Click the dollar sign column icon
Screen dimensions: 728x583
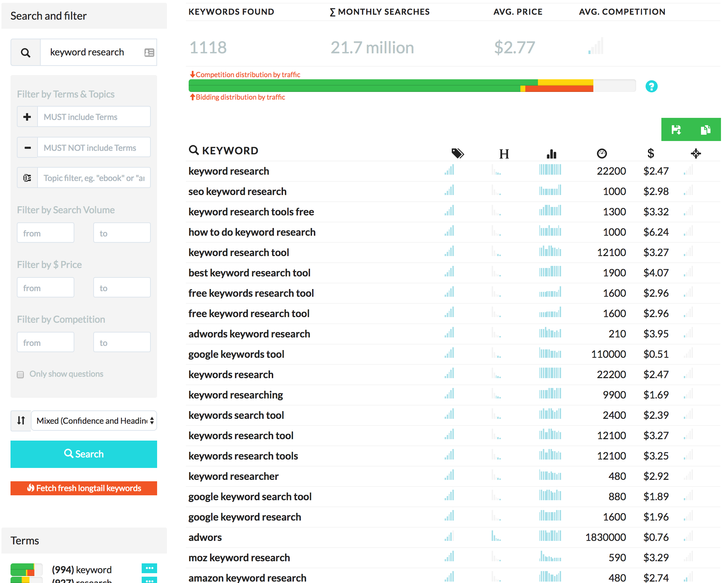(x=651, y=153)
